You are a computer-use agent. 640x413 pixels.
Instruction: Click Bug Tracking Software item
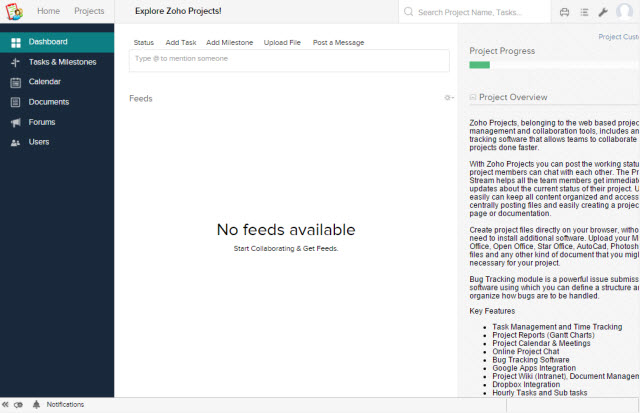pos(531,360)
